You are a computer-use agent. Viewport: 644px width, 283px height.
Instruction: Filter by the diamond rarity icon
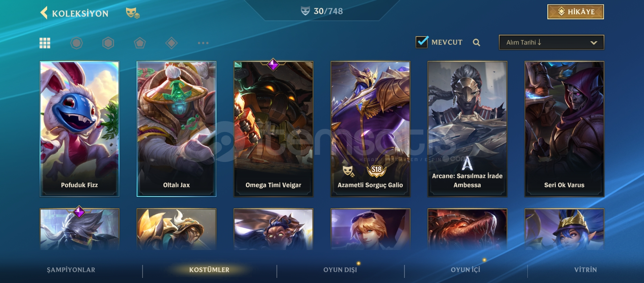tap(172, 43)
